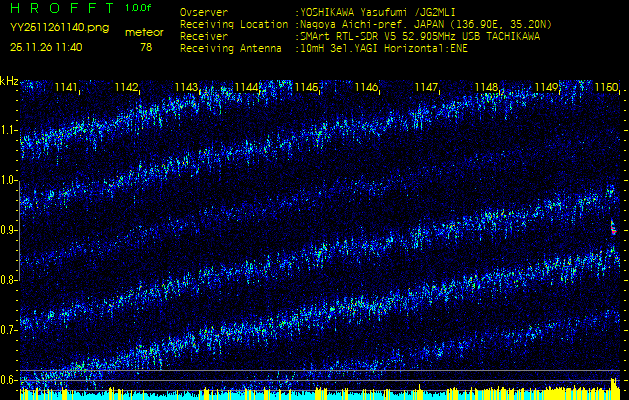Click the meteor count value 78
This screenshot has width=629, height=400.
(x=146, y=47)
